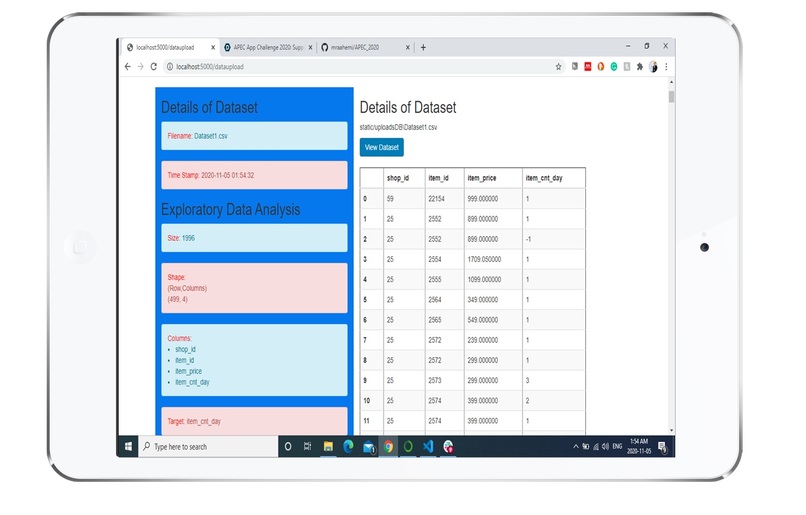Open the red extension icon in toolbar

(x=588, y=66)
